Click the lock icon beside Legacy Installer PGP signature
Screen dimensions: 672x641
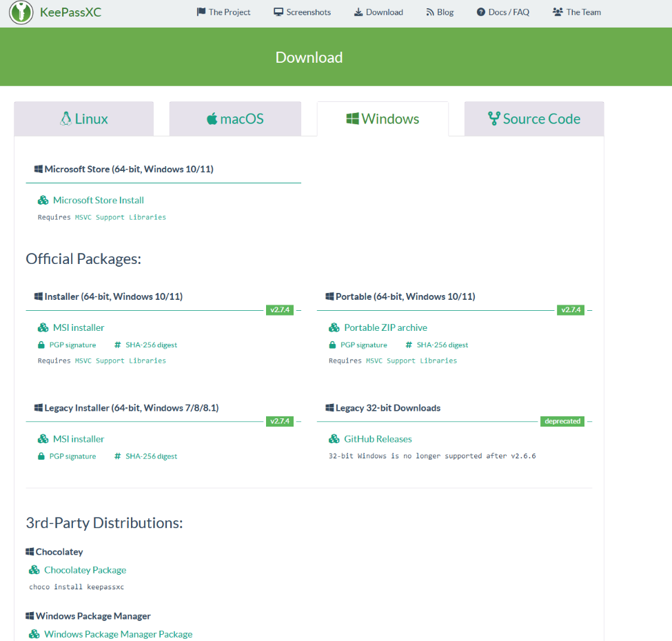41,457
